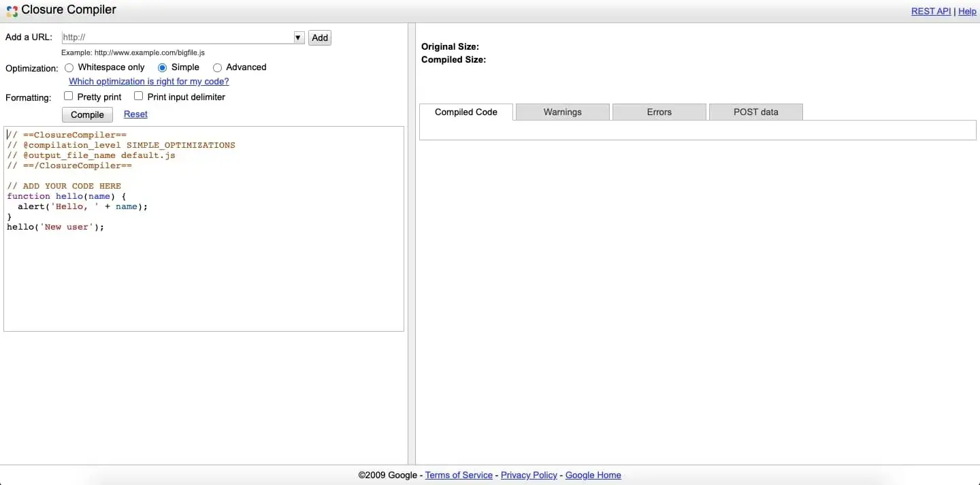
Task: Open 'Which optimization is right for my code?' link
Action: pyautogui.click(x=149, y=82)
